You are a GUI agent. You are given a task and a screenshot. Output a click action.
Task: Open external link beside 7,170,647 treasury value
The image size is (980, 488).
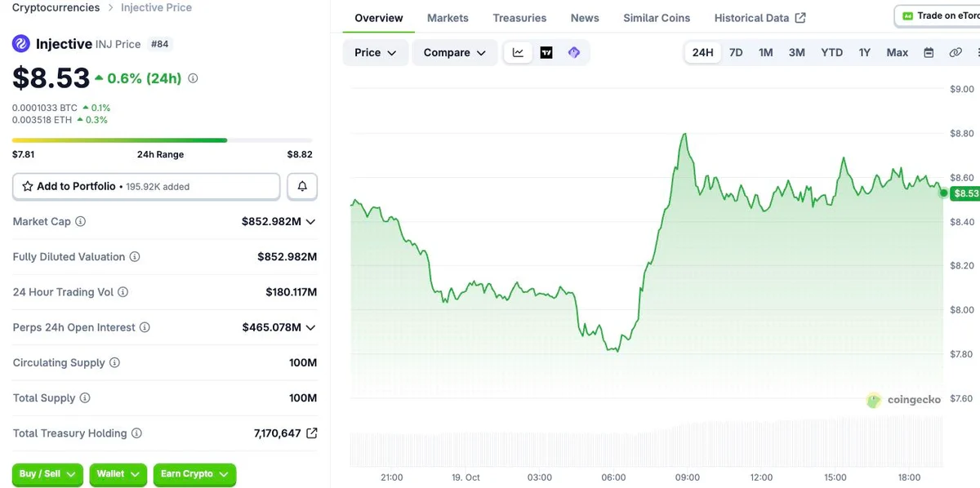click(311, 433)
